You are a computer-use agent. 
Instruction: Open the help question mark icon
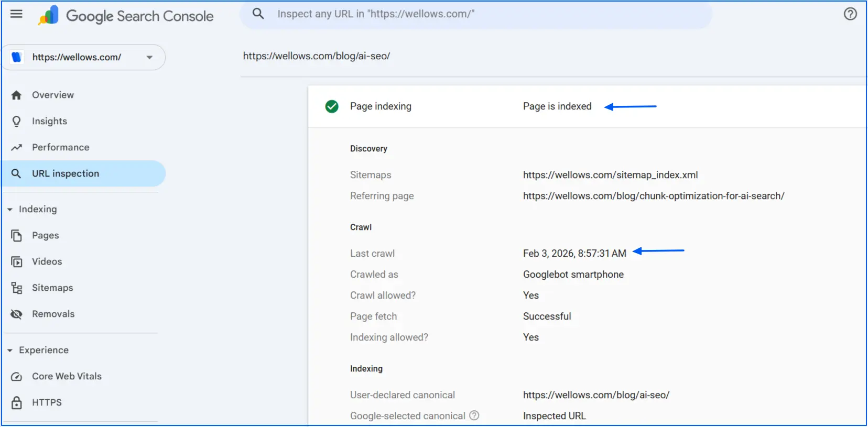click(x=850, y=14)
